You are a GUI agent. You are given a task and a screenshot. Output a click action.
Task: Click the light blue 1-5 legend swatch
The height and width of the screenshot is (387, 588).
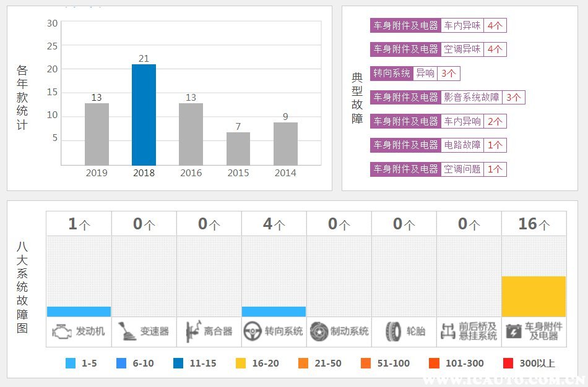click(71, 364)
